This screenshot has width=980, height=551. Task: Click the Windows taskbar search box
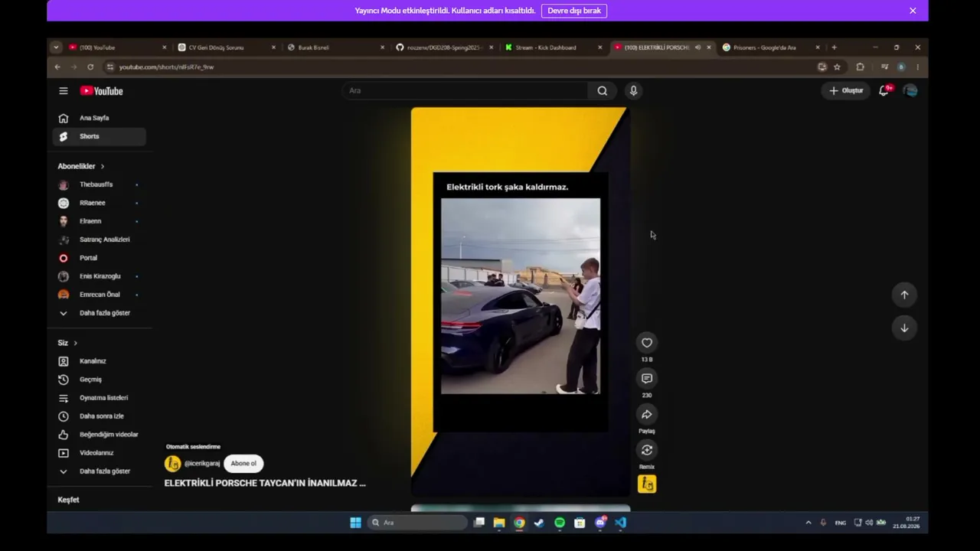(416, 523)
